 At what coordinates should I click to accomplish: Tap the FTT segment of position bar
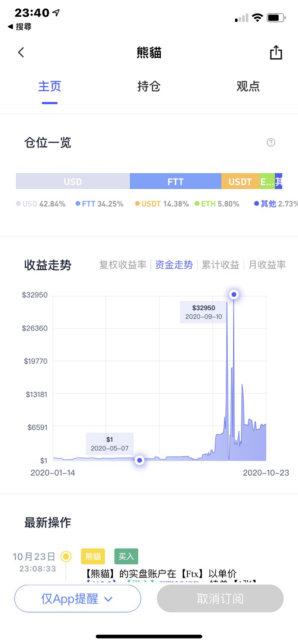pyautogui.click(x=175, y=182)
